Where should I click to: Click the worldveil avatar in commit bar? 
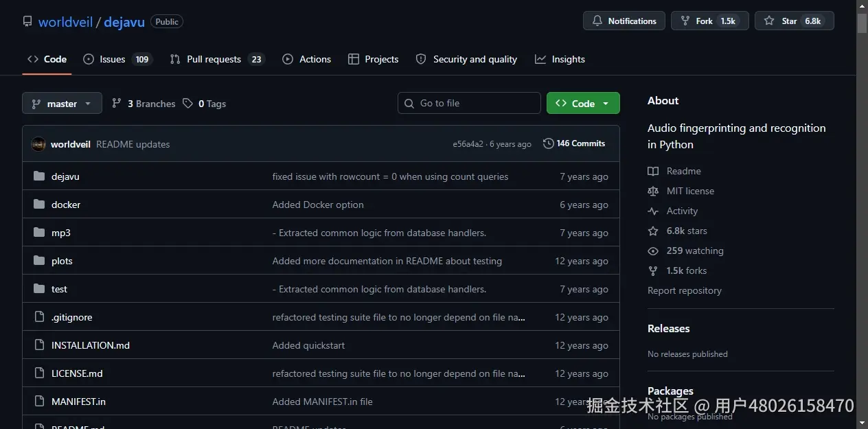coord(38,144)
